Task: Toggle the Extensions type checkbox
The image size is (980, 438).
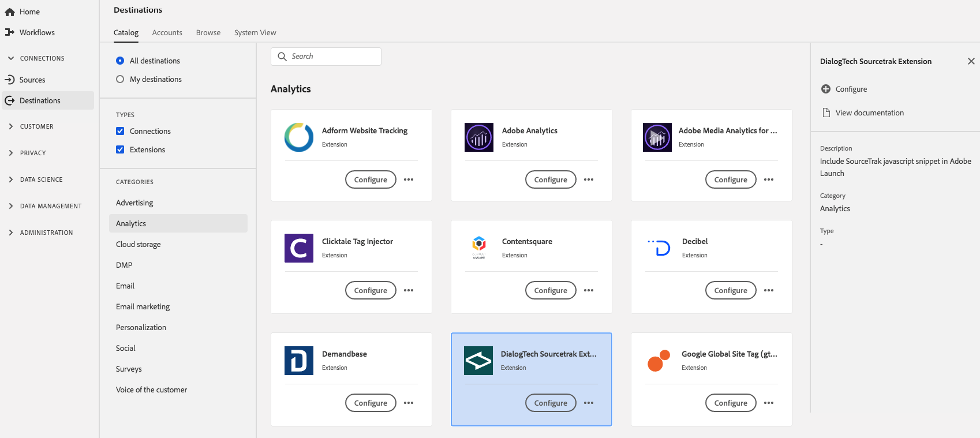Action: (120, 149)
